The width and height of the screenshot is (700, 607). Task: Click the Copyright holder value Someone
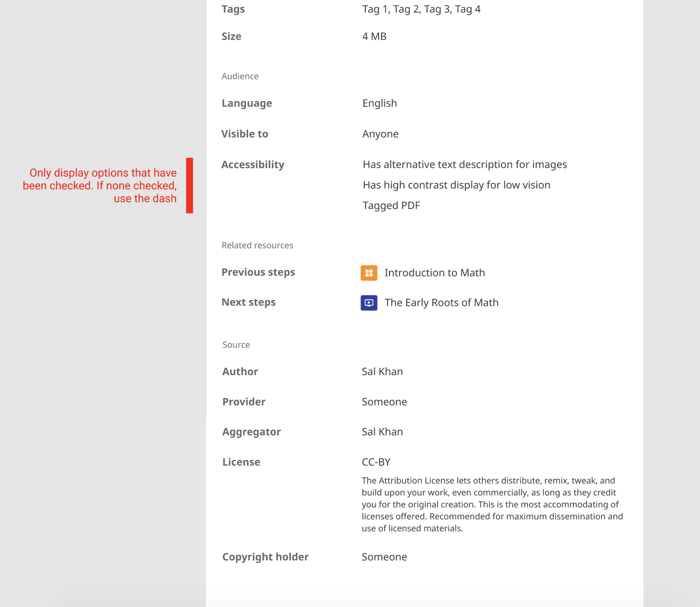coord(384,557)
